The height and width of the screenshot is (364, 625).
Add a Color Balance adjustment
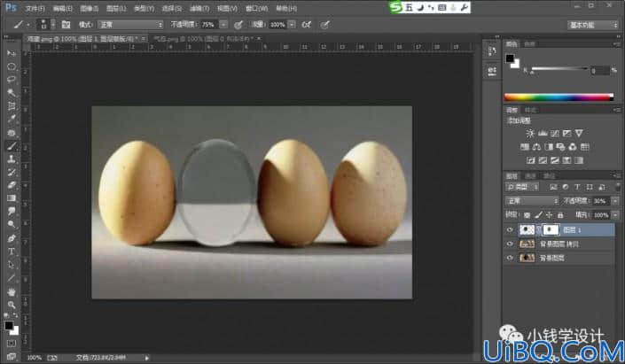(x=537, y=147)
